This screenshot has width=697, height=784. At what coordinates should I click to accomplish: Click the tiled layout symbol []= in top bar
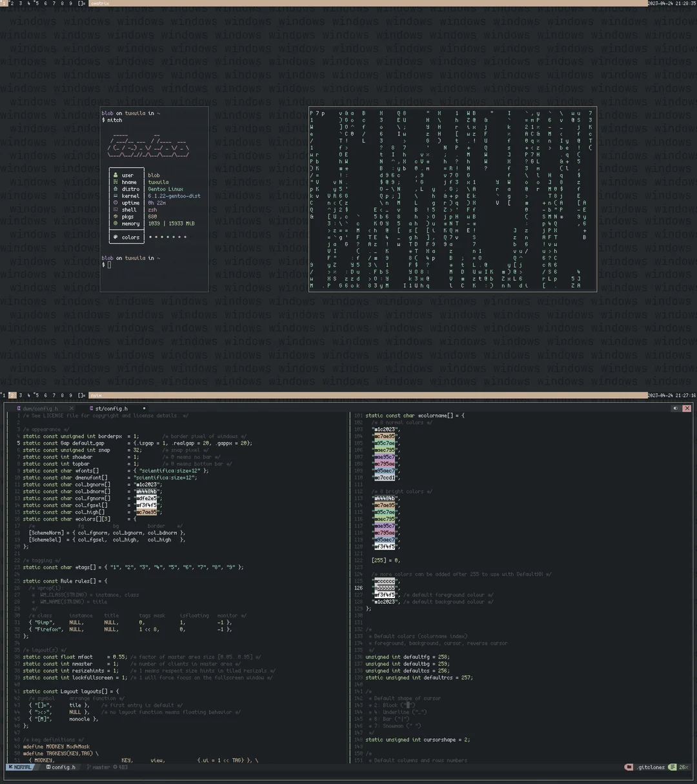[80, 3]
